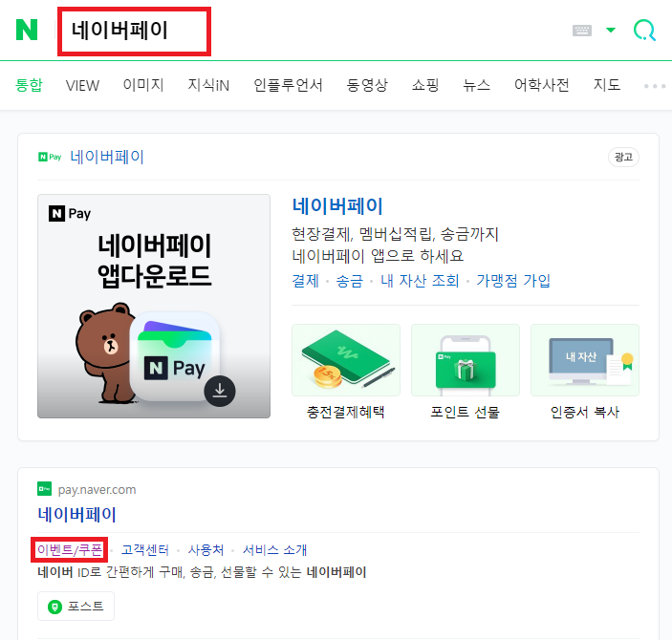Screen dimensions: 672x640
Task: Select the 통합 tab
Action: 29,85
